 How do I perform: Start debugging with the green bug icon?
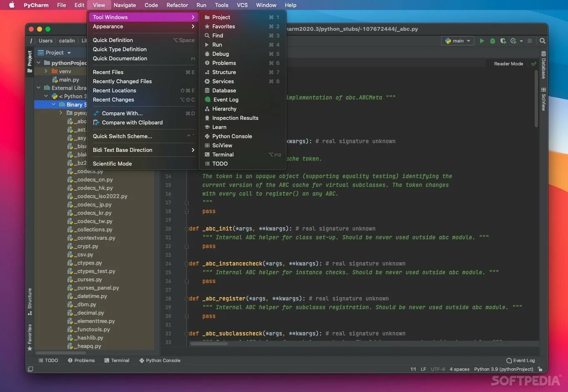click(493, 41)
